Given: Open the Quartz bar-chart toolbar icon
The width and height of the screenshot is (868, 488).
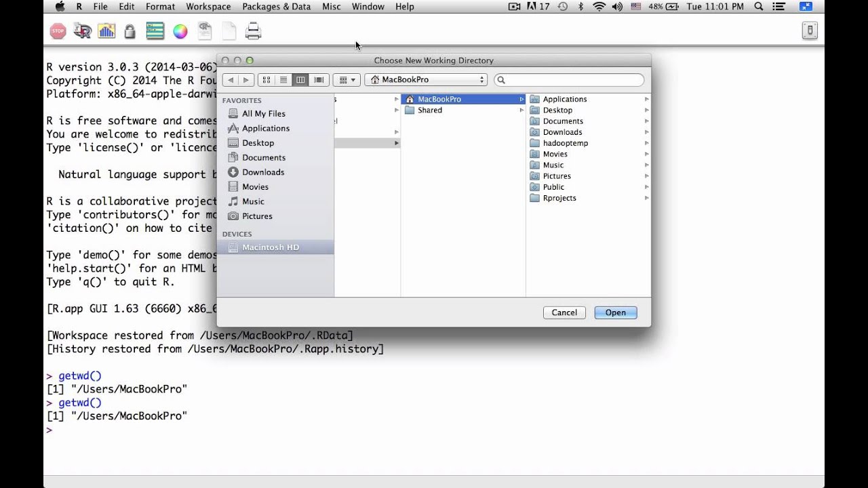Looking at the screenshot, I should [106, 31].
